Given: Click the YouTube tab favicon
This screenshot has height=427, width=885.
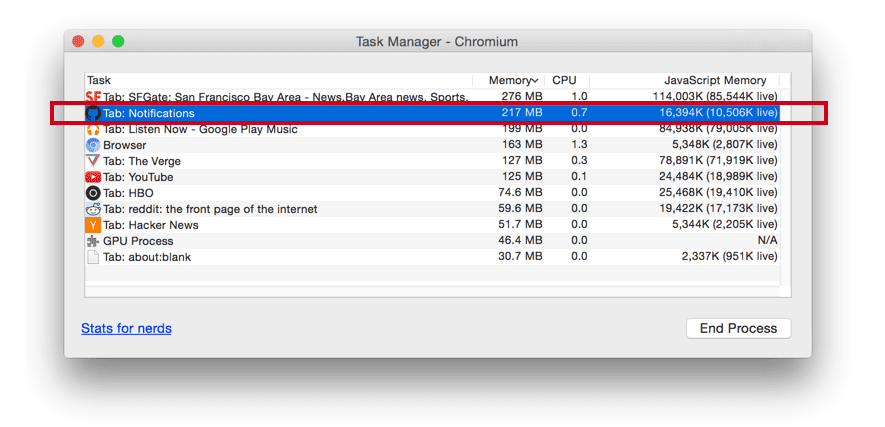Looking at the screenshot, I should (x=93, y=177).
